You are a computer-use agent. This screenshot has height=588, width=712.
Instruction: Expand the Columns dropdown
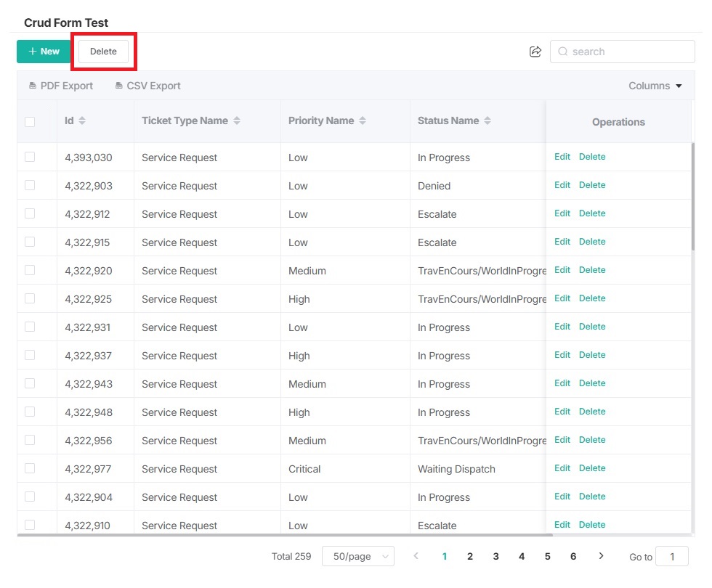(655, 86)
